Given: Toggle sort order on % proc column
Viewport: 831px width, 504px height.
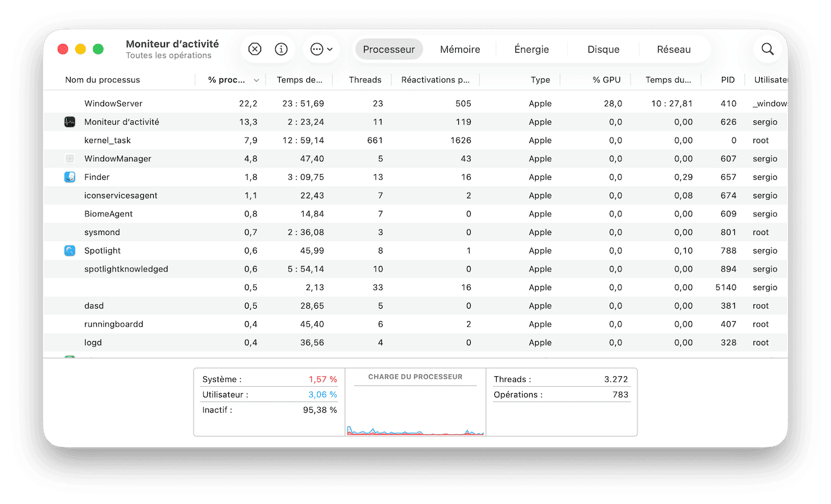Looking at the screenshot, I should [x=234, y=80].
